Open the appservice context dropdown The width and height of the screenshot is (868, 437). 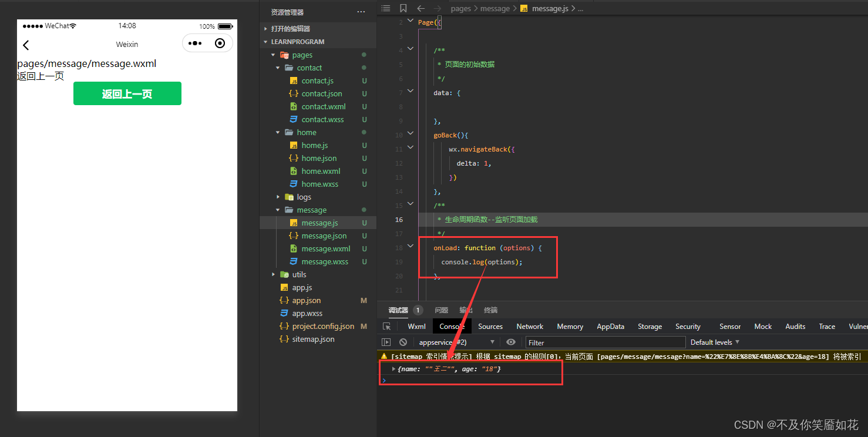[x=456, y=342]
